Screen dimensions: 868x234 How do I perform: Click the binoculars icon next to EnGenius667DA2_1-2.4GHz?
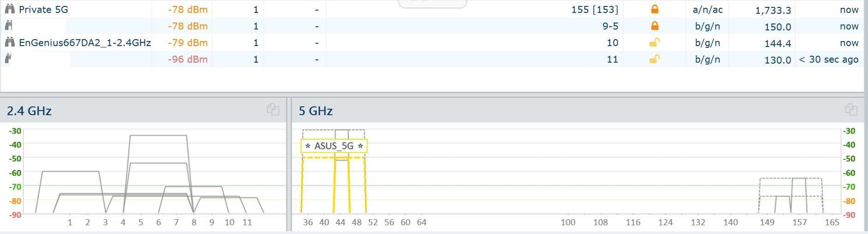[10, 42]
